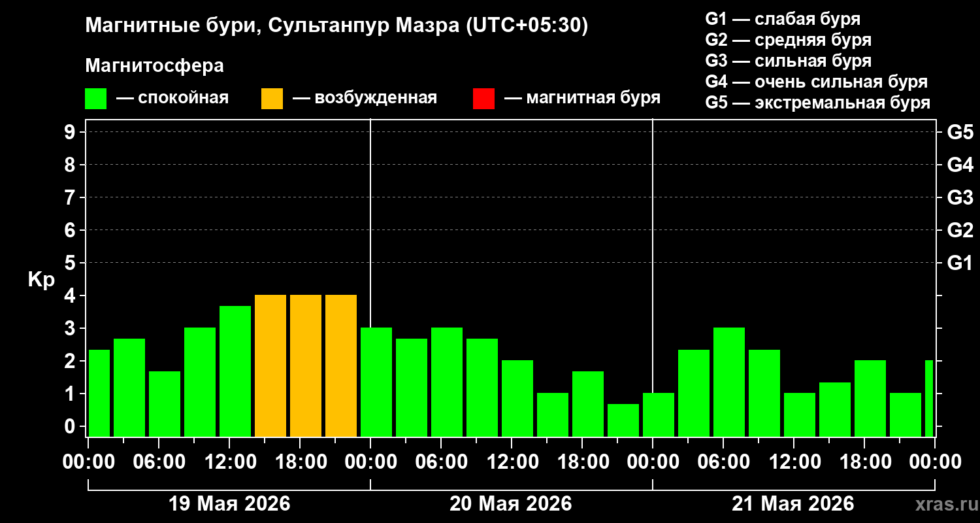Click the '— спокойная' legend label
The height and width of the screenshot is (523, 980).
172,99
